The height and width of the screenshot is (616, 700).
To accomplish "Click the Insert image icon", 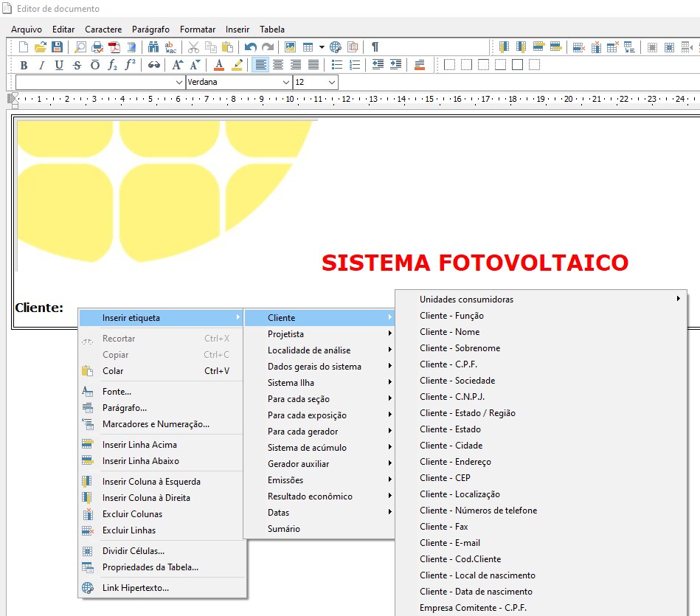I will pos(291,47).
